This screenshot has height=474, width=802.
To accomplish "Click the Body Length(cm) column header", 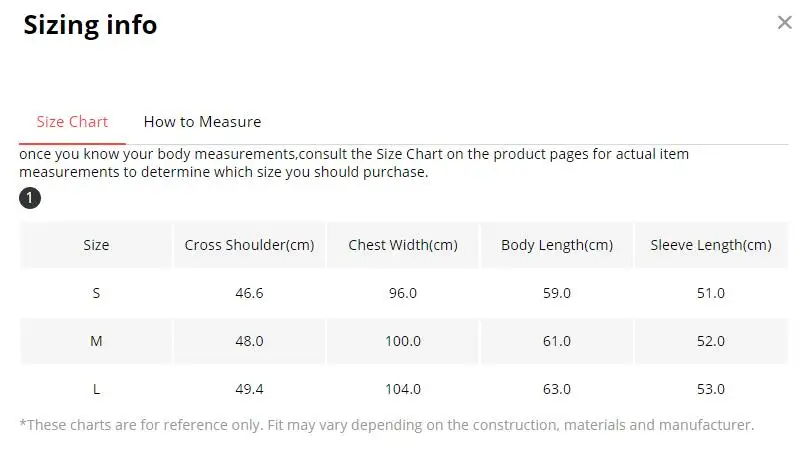I will (557, 245).
